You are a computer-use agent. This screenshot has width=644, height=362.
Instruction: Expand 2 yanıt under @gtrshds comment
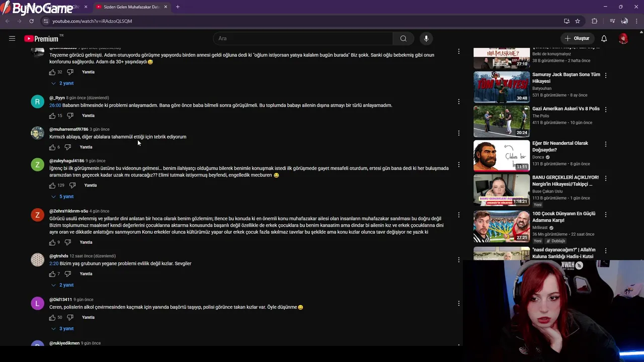click(62, 285)
